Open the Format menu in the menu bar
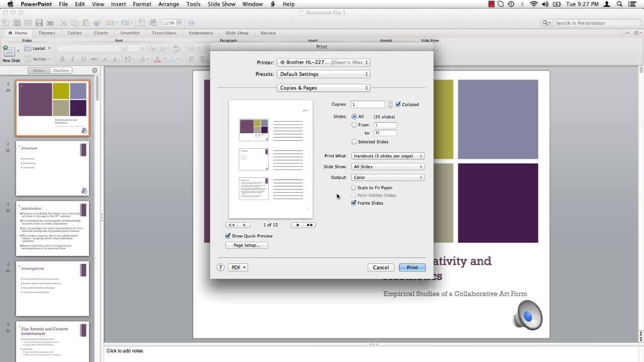The height and width of the screenshot is (362, 644). (142, 4)
